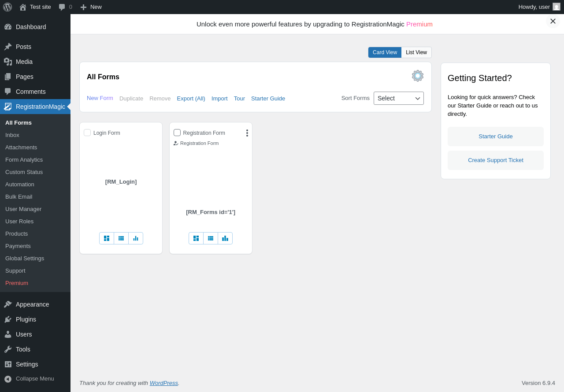Open the Form Analytics submenu item
The height and width of the screenshot is (392, 564).
click(x=24, y=160)
